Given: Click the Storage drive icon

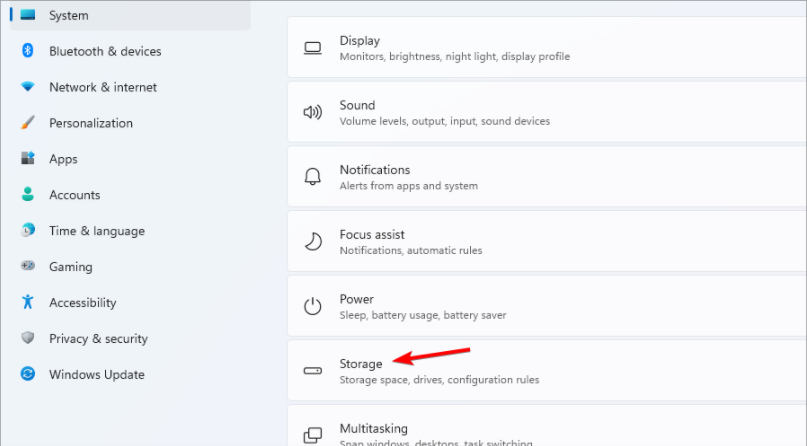Looking at the screenshot, I should pyautogui.click(x=313, y=371).
